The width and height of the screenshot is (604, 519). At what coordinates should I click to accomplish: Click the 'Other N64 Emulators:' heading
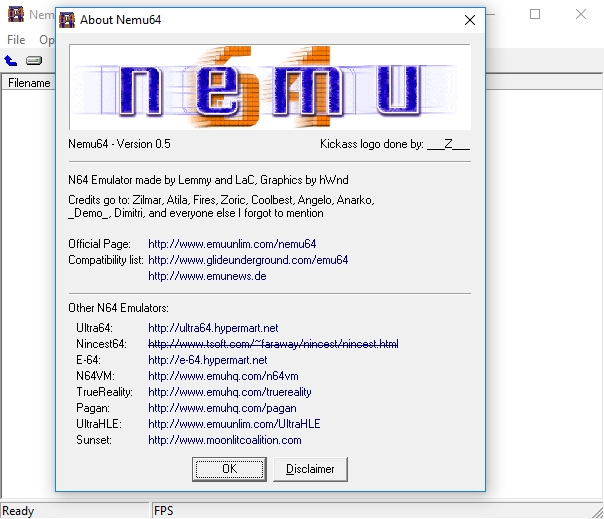point(118,308)
